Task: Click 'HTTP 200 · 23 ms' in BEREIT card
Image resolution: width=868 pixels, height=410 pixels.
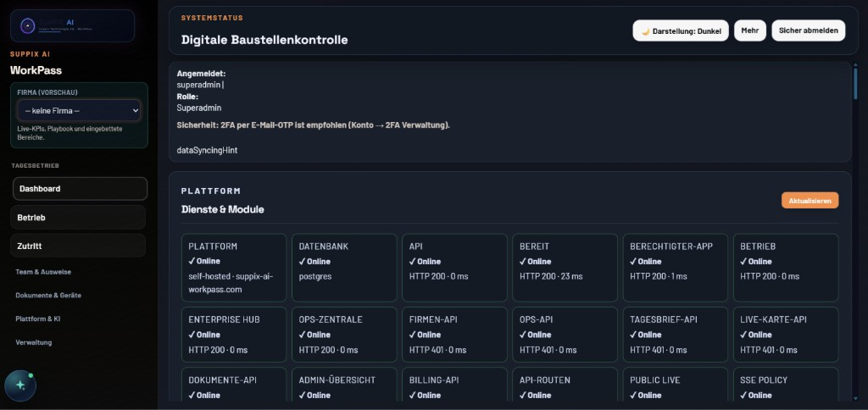Action: pyautogui.click(x=551, y=276)
